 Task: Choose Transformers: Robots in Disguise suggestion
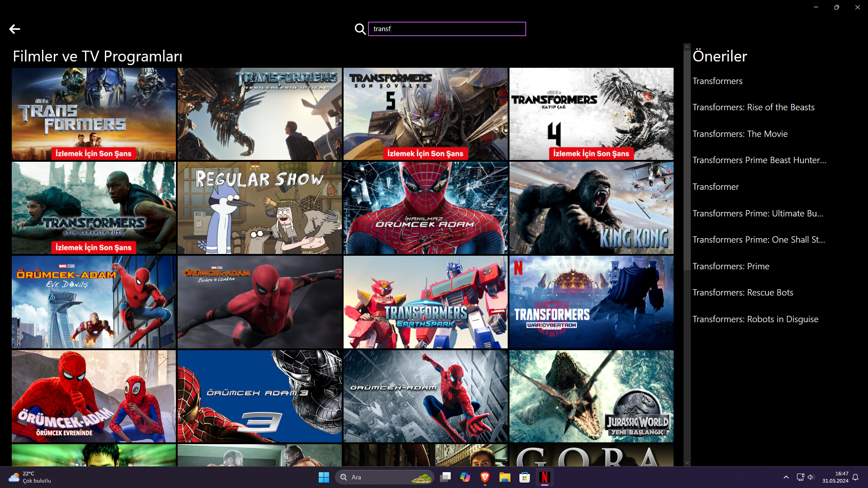pyautogui.click(x=755, y=319)
